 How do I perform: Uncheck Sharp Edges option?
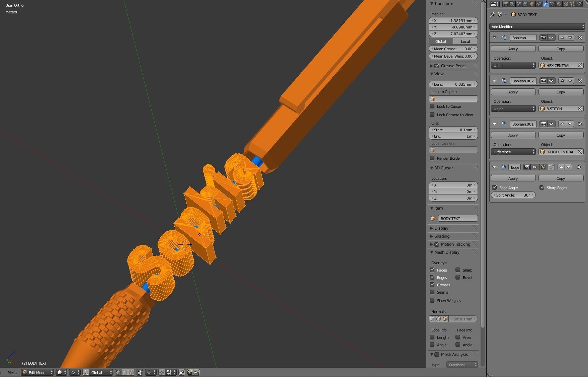[x=542, y=187]
